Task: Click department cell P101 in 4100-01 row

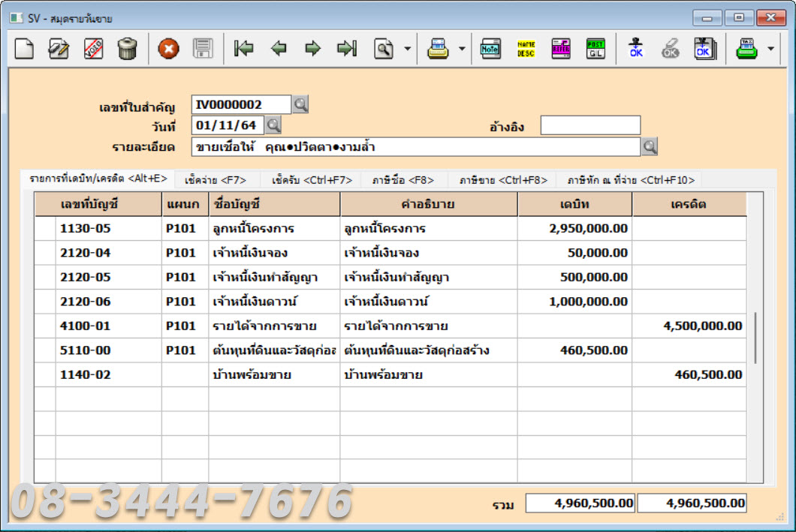Action: [185, 326]
